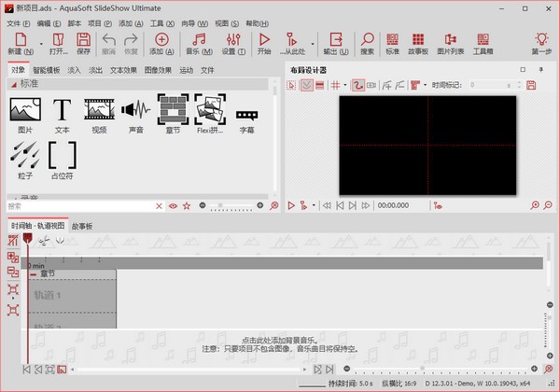
Task: Click the scissors cut tool in timeline
Action: (44, 240)
